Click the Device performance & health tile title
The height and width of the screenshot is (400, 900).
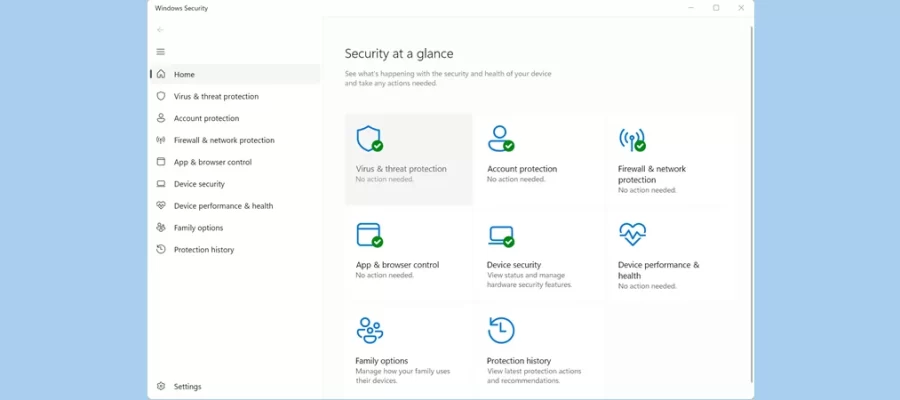(658, 270)
